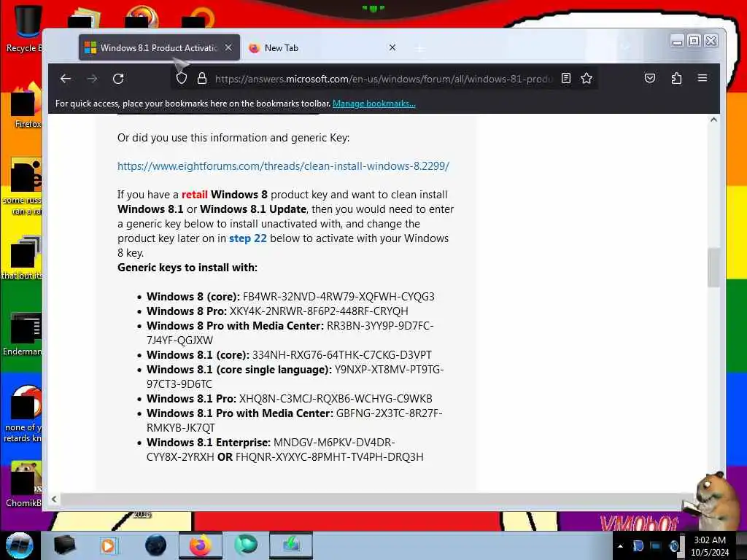Switch to the New Tab tab

coord(324,47)
